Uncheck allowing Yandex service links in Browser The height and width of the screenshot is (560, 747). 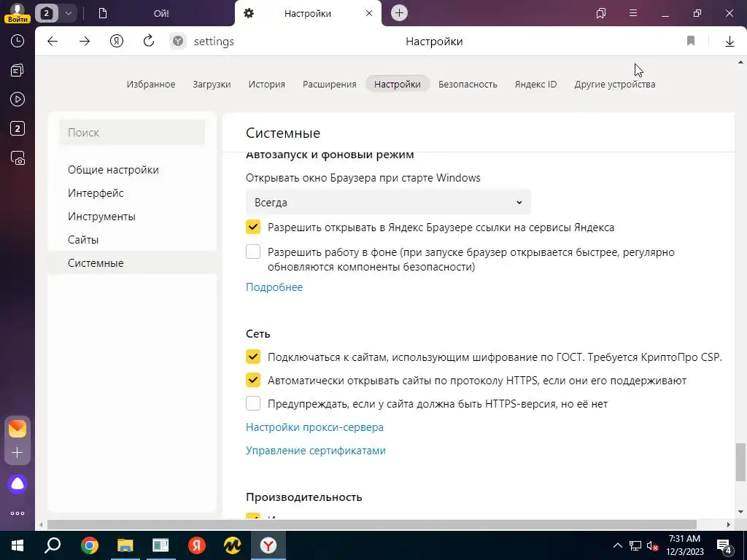pos(253,227)
